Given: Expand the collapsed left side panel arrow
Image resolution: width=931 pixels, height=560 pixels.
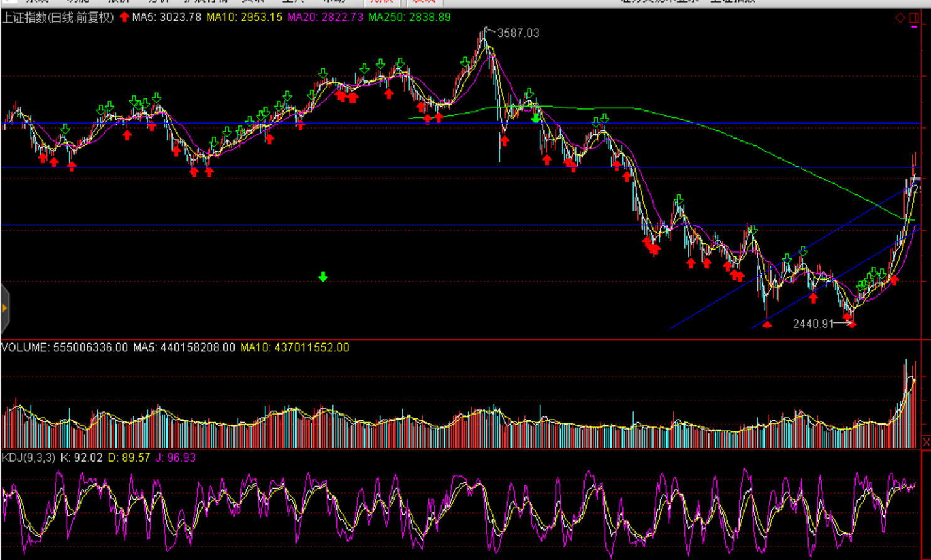Looking at the screenshot, I should (4, 308).
